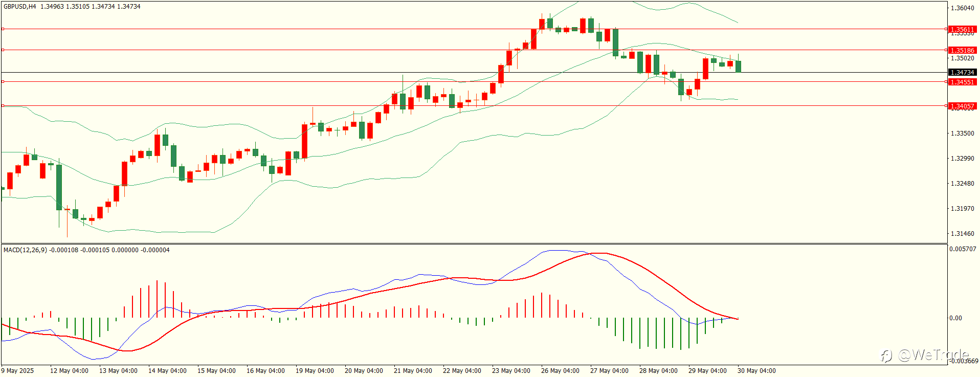The height and width of the screenshot is (377, 980).
Task: Click the 9 May 2025 date label
Action: coord(17,371)
